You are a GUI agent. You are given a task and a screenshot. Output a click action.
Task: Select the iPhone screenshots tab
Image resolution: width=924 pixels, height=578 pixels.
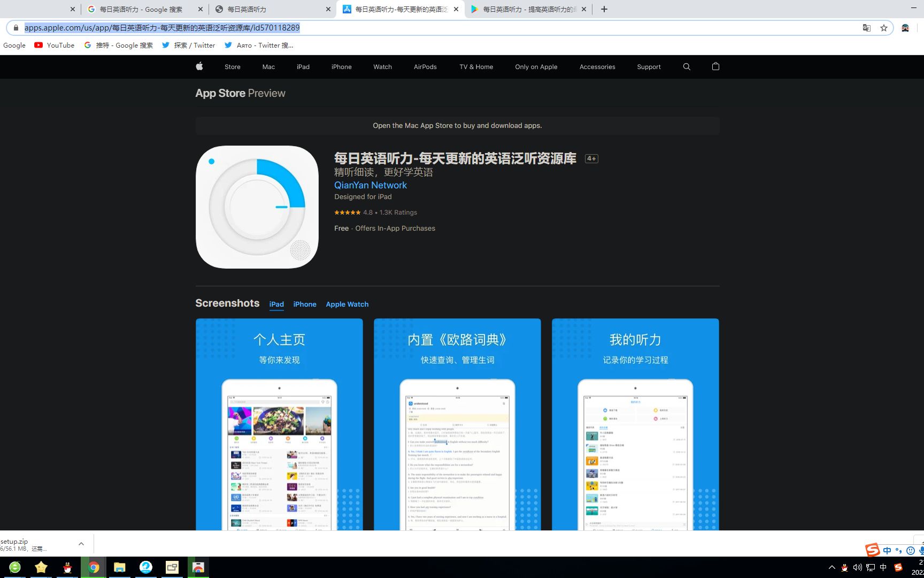(305, 304)
